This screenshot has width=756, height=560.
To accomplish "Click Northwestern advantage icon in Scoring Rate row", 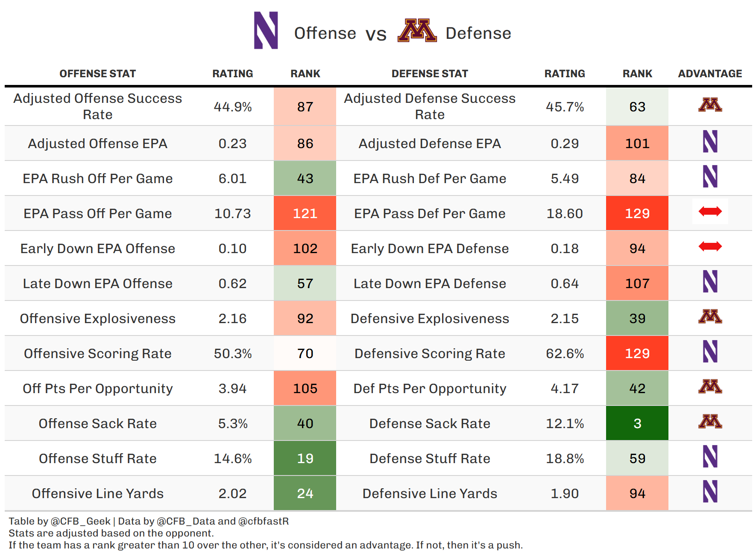I will (x=710, y=352).
